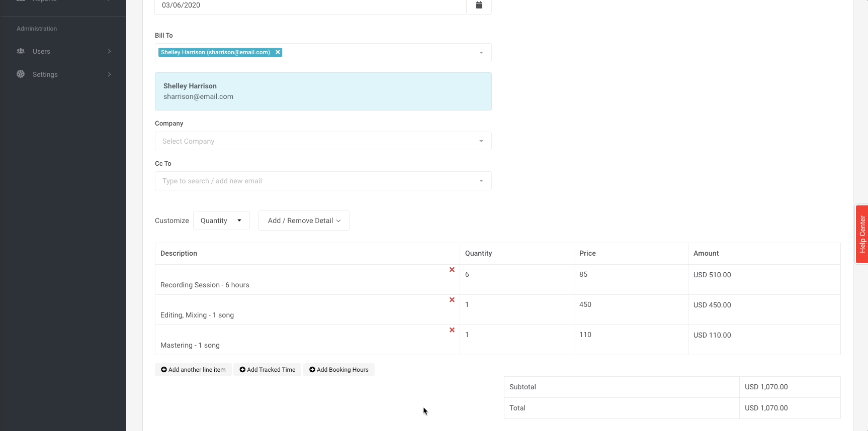Delete the Mastering line item

452,330
